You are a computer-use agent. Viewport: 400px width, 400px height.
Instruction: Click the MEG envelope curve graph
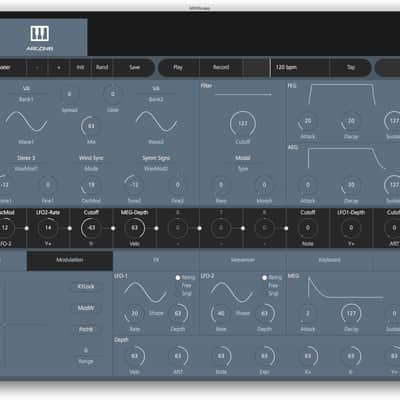[x=345, y=288]
